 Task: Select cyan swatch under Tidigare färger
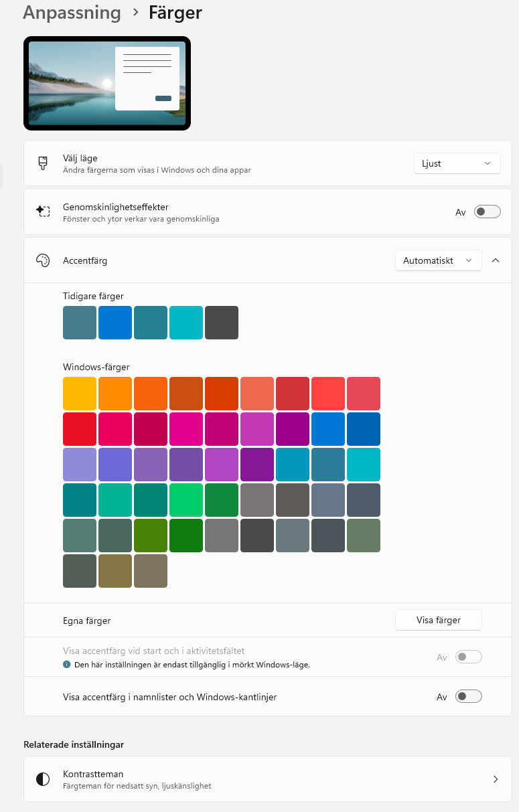[186, 323]
